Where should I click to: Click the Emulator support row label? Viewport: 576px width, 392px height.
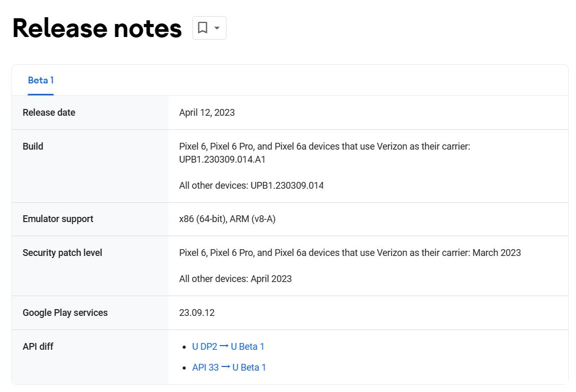click(x=58, y=219)
